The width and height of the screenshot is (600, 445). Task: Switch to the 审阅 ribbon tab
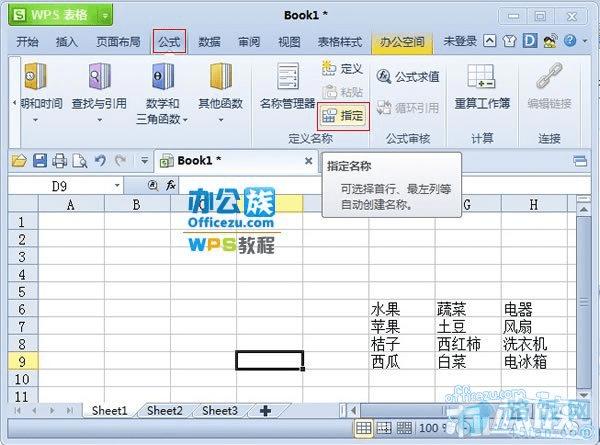click(x=249, y=41)
